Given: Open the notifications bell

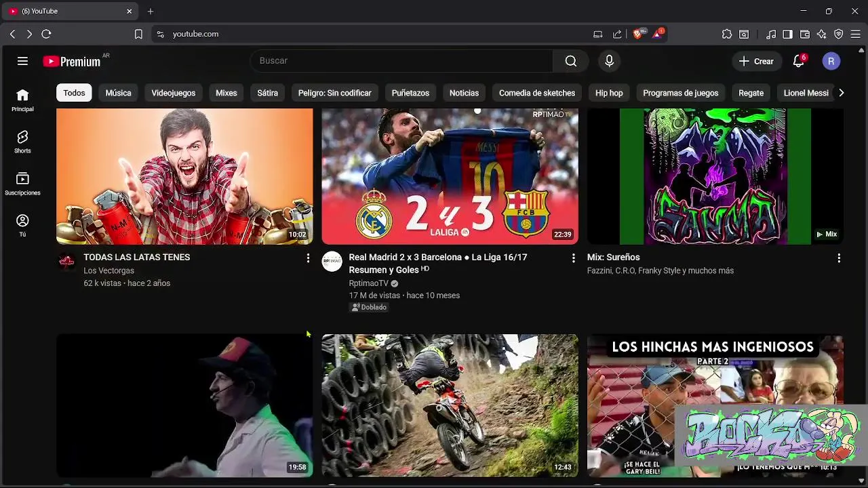Looking at the screenshot, I should (799, 61).
